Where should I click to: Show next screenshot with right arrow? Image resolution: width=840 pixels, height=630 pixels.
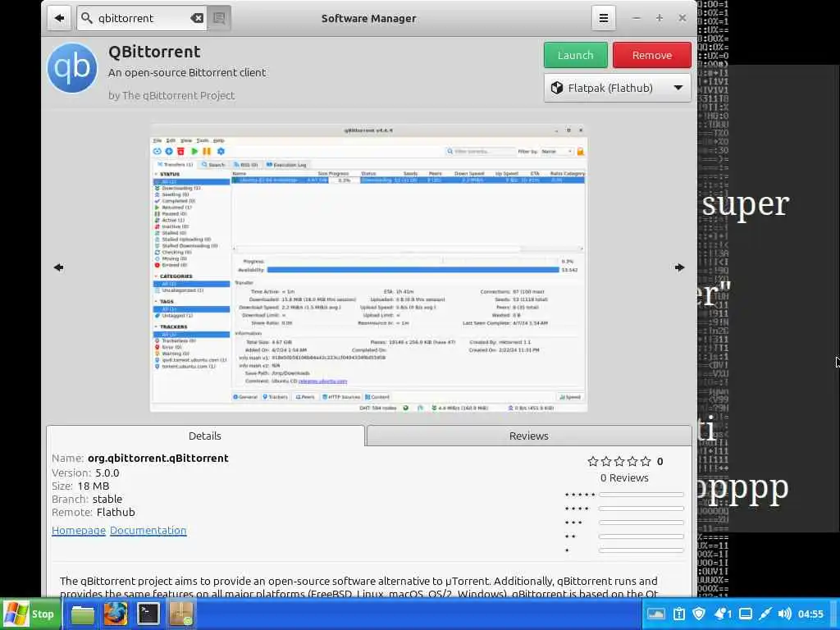tap(679, 267)
